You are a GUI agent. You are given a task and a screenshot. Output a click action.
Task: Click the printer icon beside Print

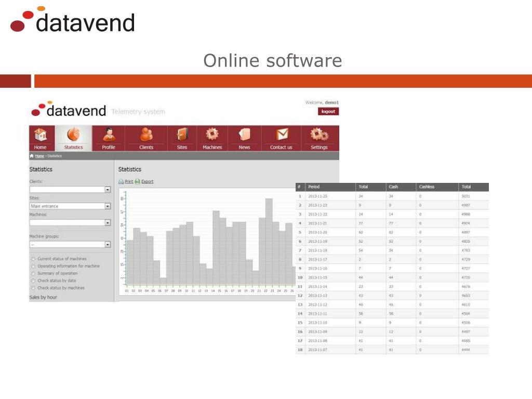click(121, 181)
